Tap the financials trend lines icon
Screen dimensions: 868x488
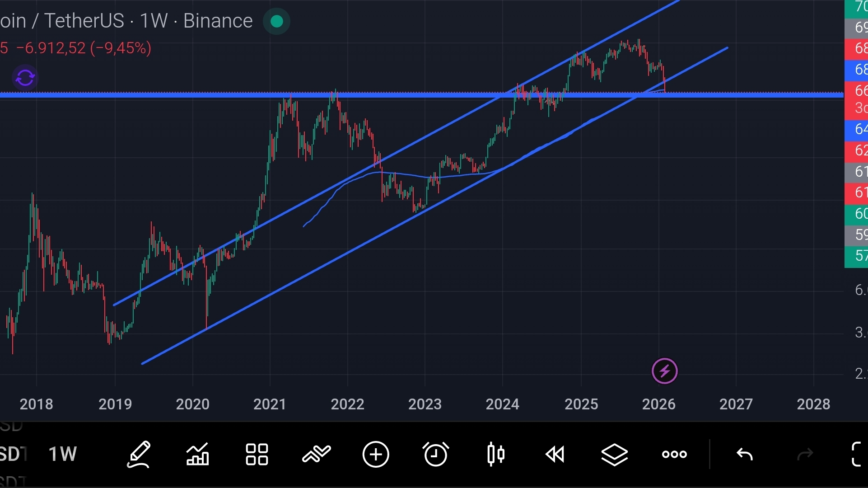pos(316,454)
